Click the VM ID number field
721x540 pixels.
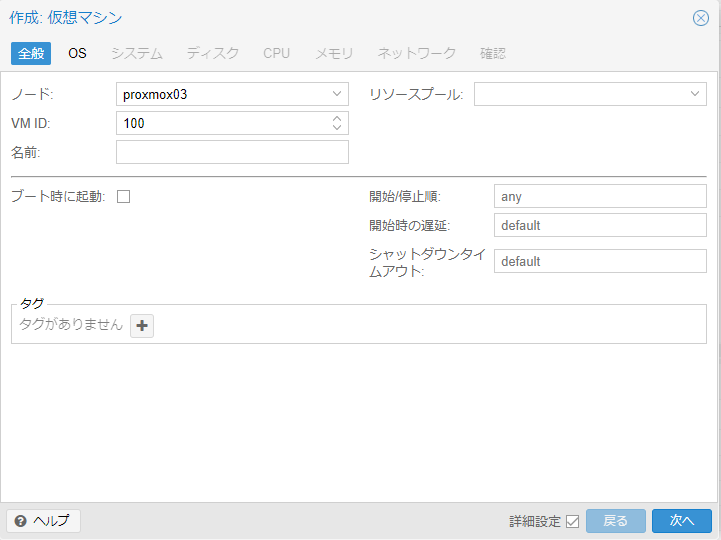pos(222,123)
